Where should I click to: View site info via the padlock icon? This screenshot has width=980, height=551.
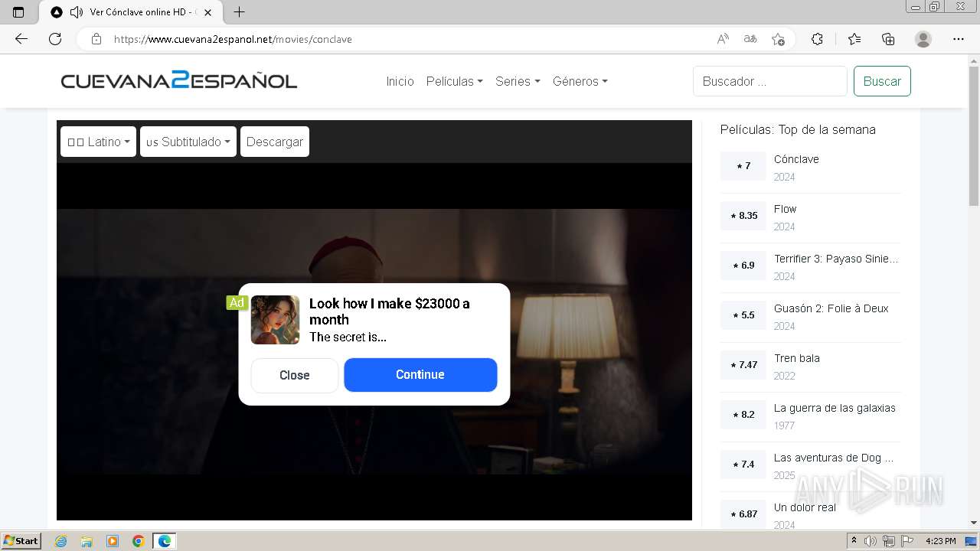pos(96,39)
